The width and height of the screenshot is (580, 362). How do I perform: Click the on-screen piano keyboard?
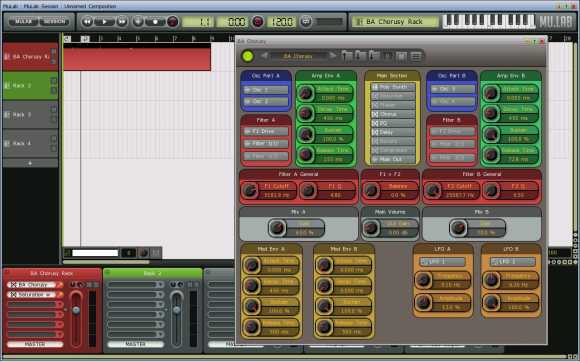pos(489,21)
